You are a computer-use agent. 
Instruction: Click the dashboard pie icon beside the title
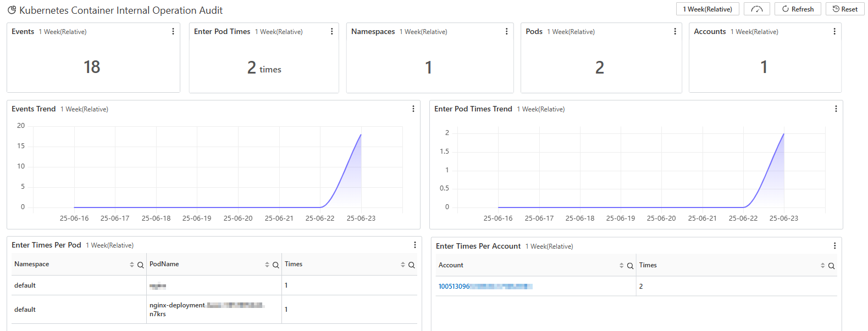coord(12,10)
